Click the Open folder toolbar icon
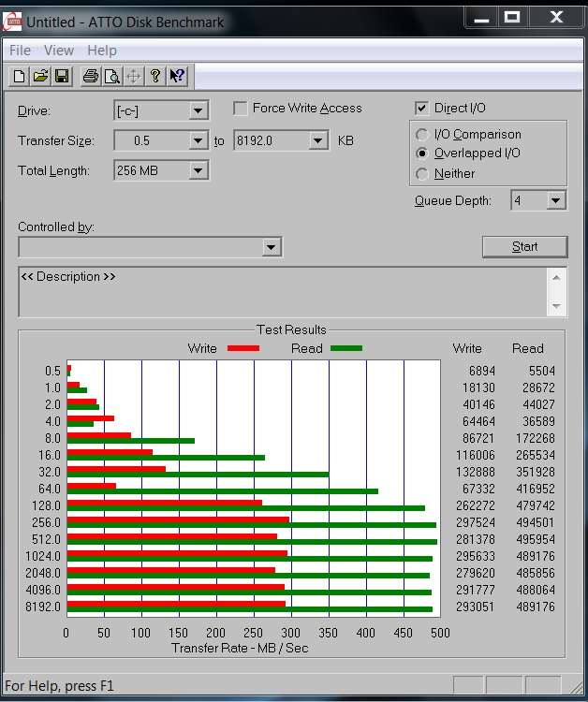Screen dimensions: 588x702 [40, 76]
